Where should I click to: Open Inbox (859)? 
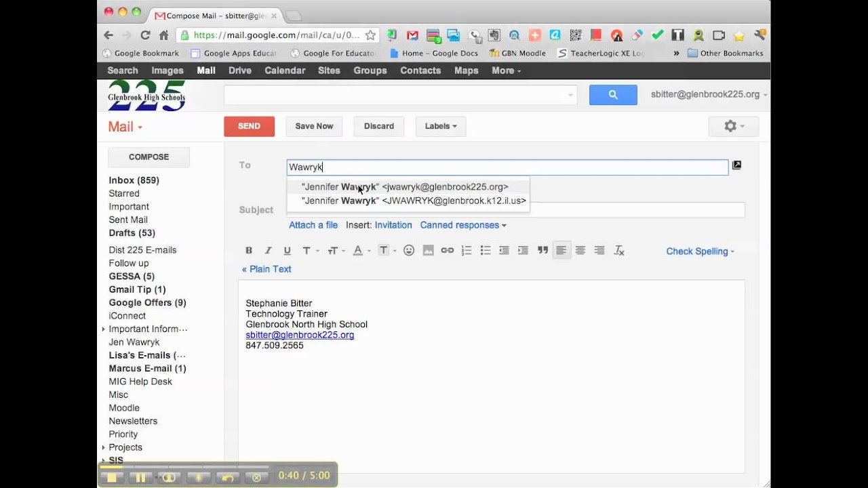(x=134, y=180)
